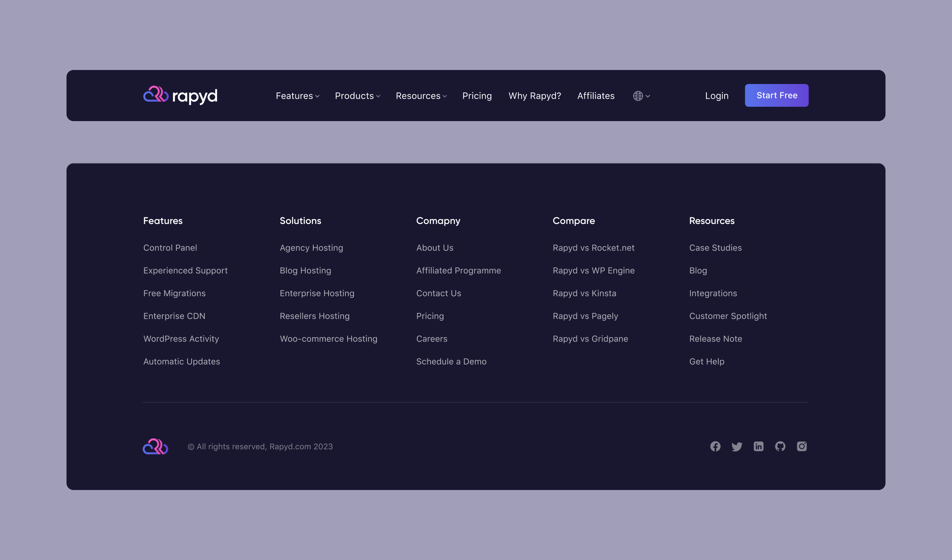Screen dimensions: 952x560
Task: Open Affiliated Programme link
Action: pos(458,271)
